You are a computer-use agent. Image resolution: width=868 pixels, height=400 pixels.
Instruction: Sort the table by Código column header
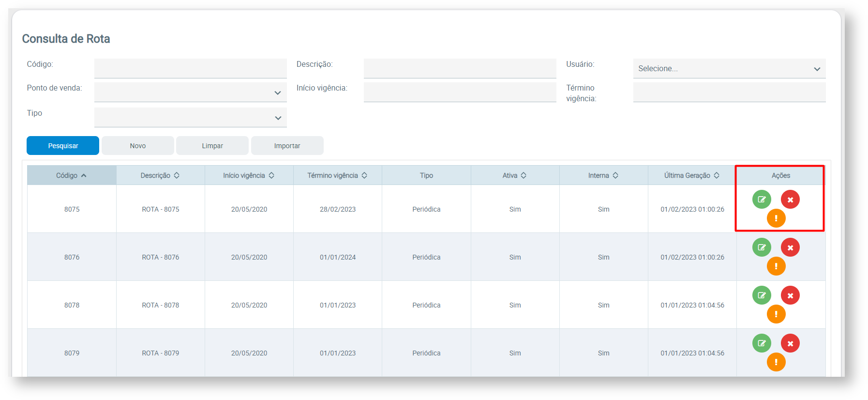pos(71,175)
